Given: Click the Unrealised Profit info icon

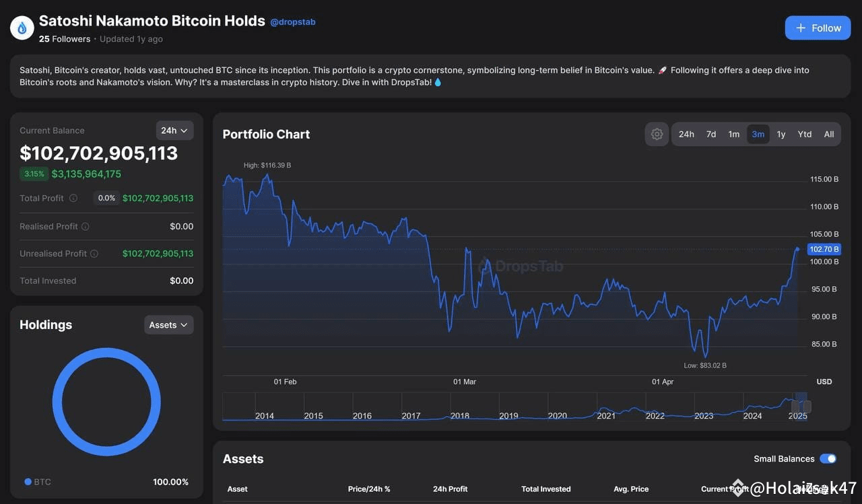Looking at the screenshot, I should (x=93, y=253).
